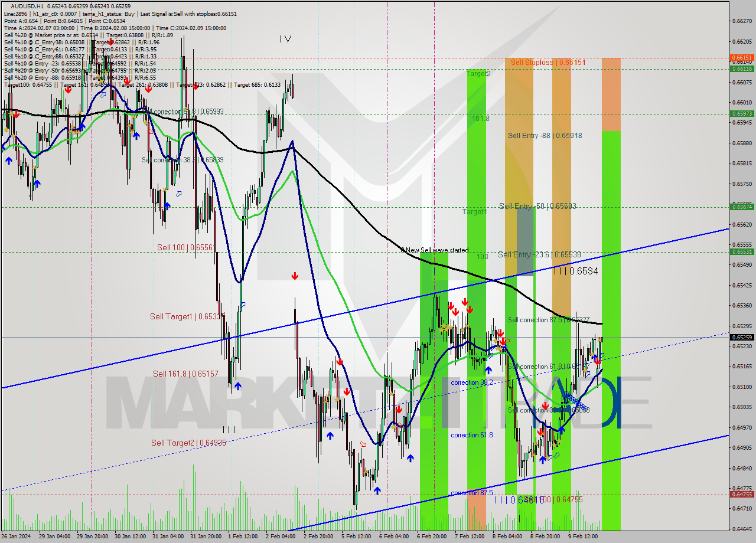Select the blue up arrow near 6 Feb 04:00
Viewport: 756px width, 543px height.
click(x=410, y=459)
